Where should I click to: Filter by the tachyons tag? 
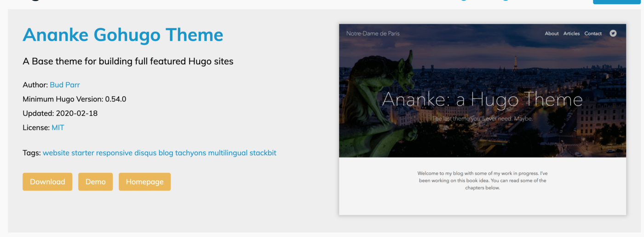[190, 152]
